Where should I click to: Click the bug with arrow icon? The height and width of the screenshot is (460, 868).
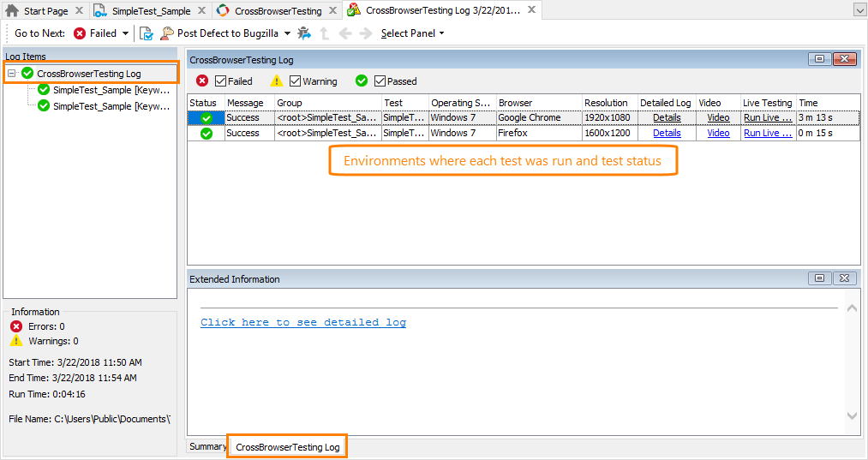[304, 33]
